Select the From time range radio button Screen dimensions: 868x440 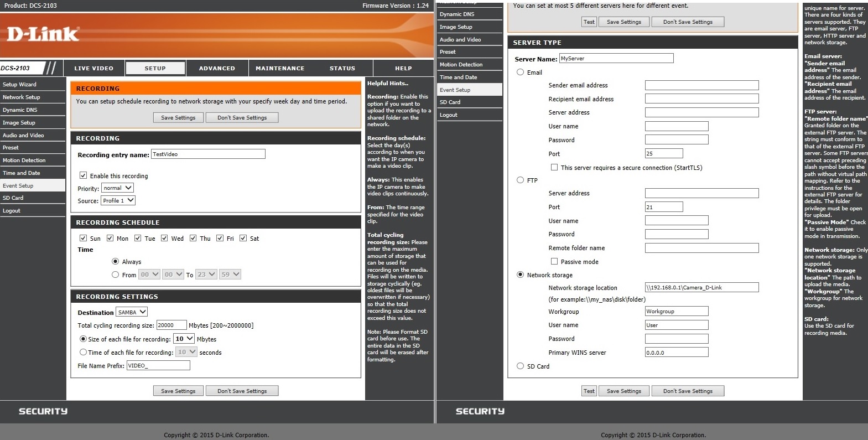(116, 275)
